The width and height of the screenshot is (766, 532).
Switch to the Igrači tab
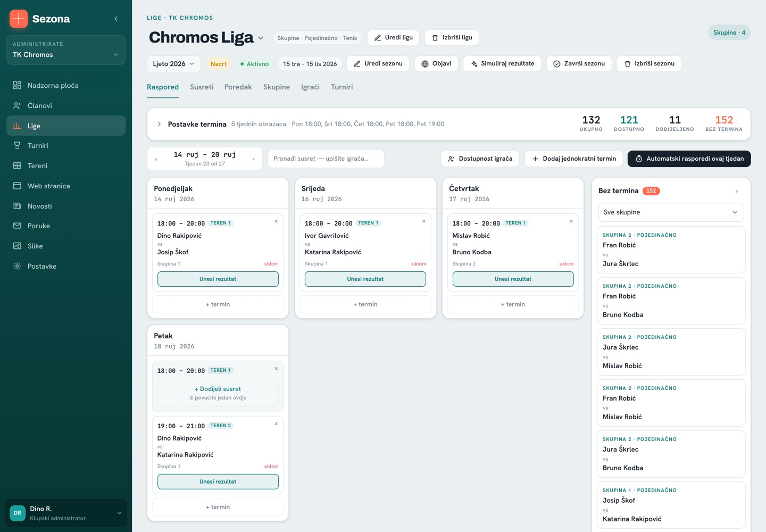pos(311,87)
